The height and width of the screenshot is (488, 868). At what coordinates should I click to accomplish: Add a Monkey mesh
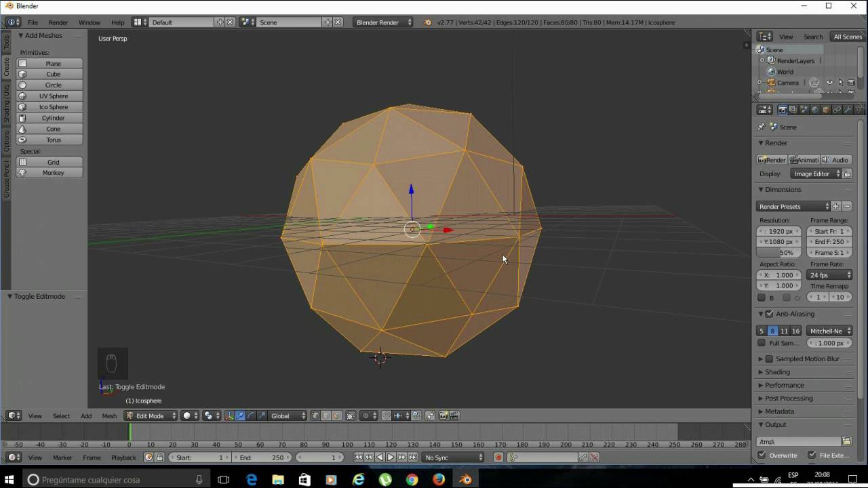[50, 173]
